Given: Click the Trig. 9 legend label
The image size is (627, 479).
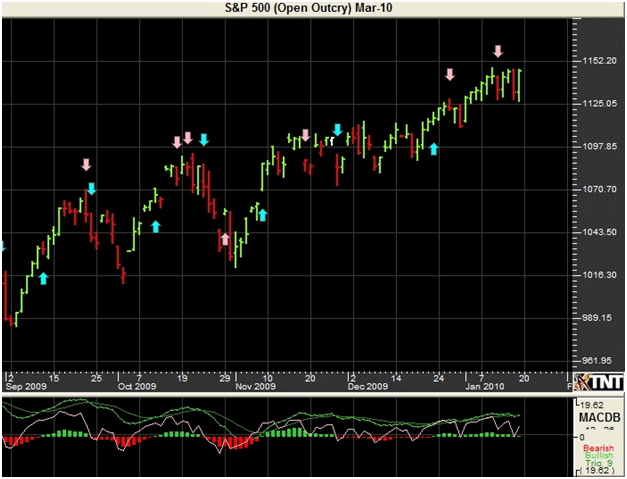Looking at the screenshot, I should (x=599, y=463).
